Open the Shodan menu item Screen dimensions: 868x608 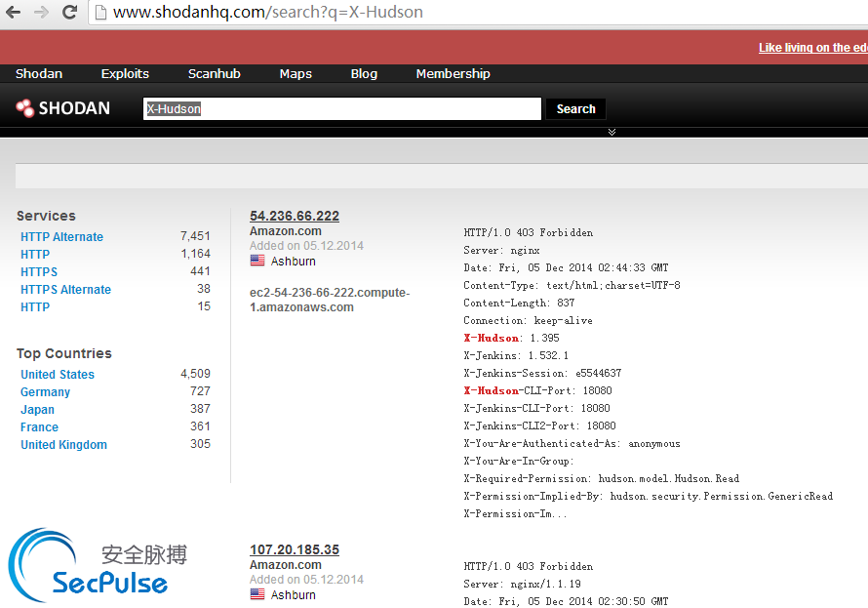click(x=39, y=73)
